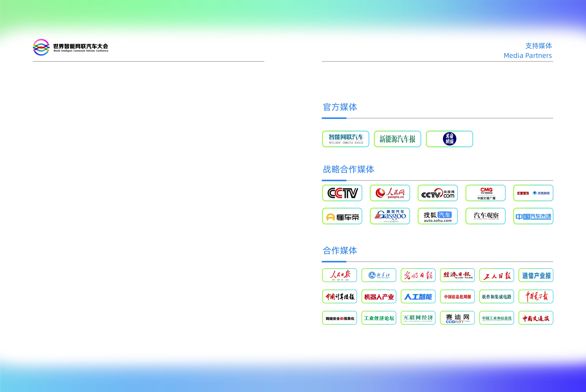The height and width of the screenshot is (392, 586).
Task: Click the 人民网 people.cn logo
Action: tap(390, 193)
